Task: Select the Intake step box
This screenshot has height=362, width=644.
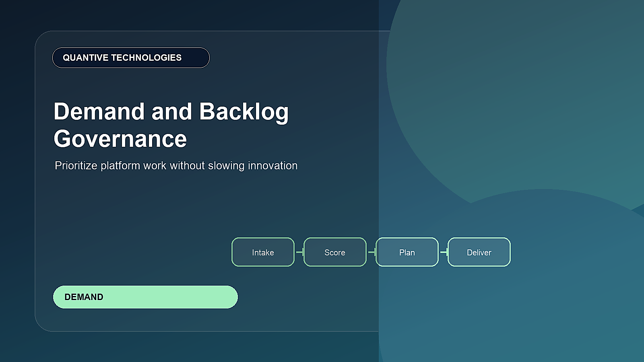Action: [263, 252]
